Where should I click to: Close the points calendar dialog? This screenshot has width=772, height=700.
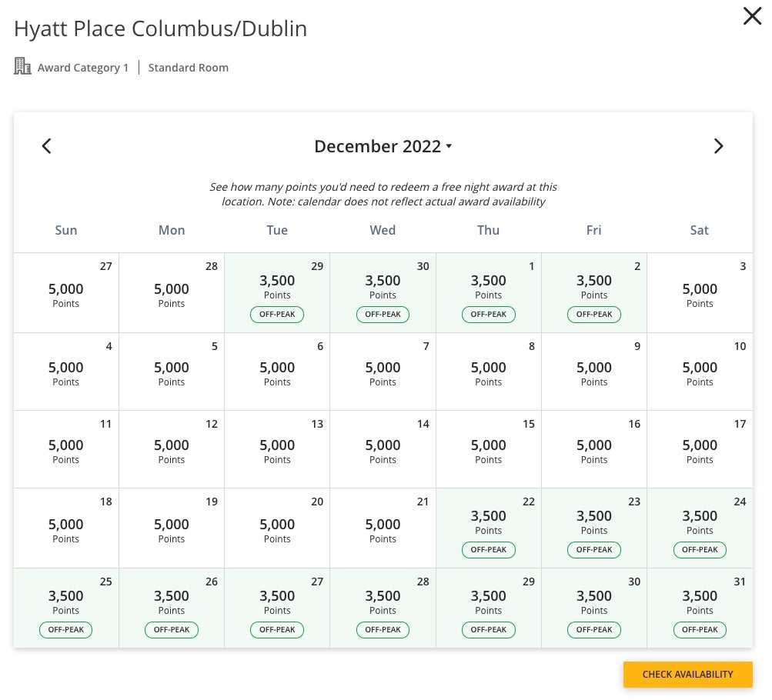pos(752,16)
